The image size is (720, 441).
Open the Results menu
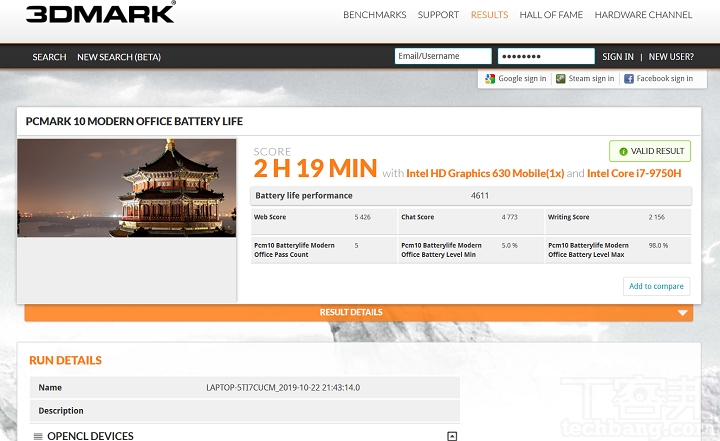489,15
